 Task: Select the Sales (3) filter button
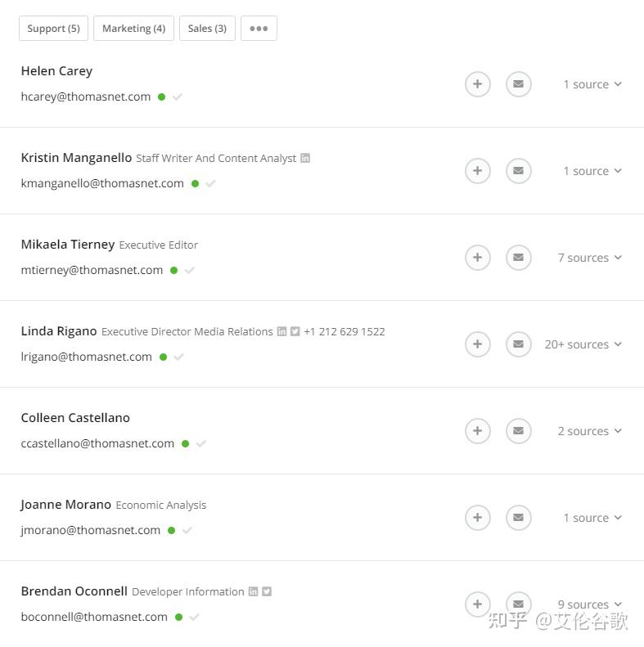(207, 29)
